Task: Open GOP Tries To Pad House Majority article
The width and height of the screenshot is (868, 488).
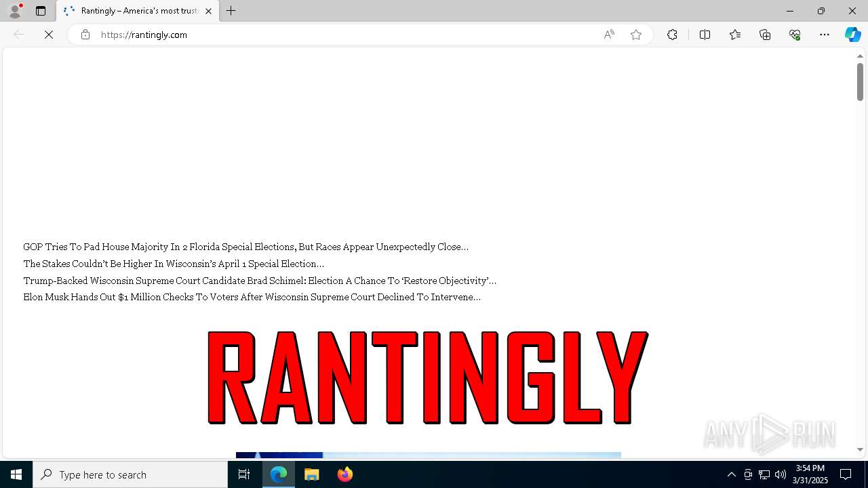Action: (x=245, y=247)
